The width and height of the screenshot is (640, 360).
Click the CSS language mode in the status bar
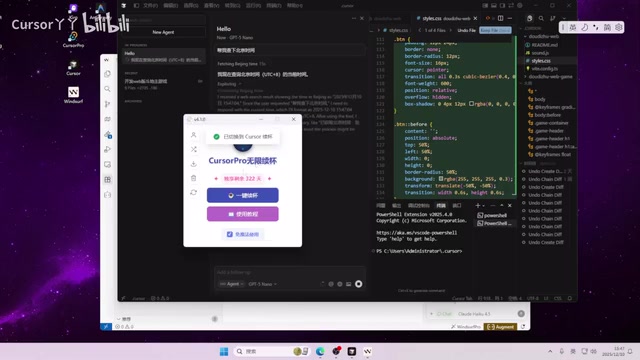tap(558, 298)
